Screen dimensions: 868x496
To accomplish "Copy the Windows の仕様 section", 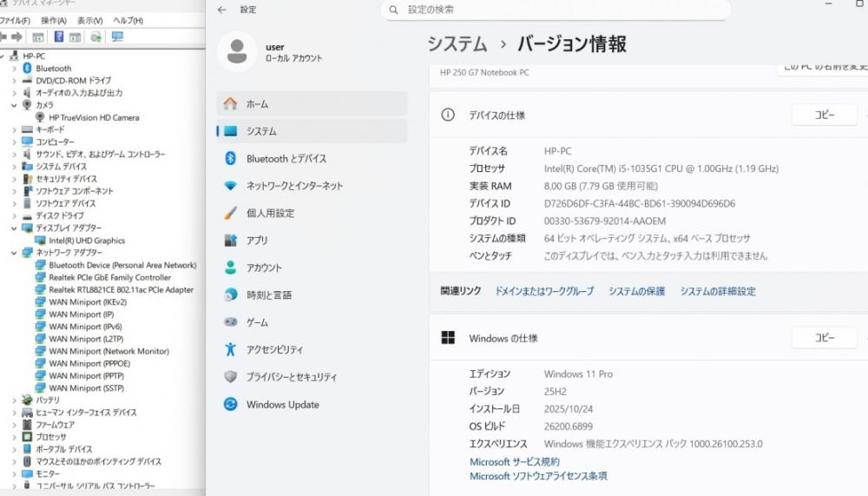I will click(x=825, y=338).
